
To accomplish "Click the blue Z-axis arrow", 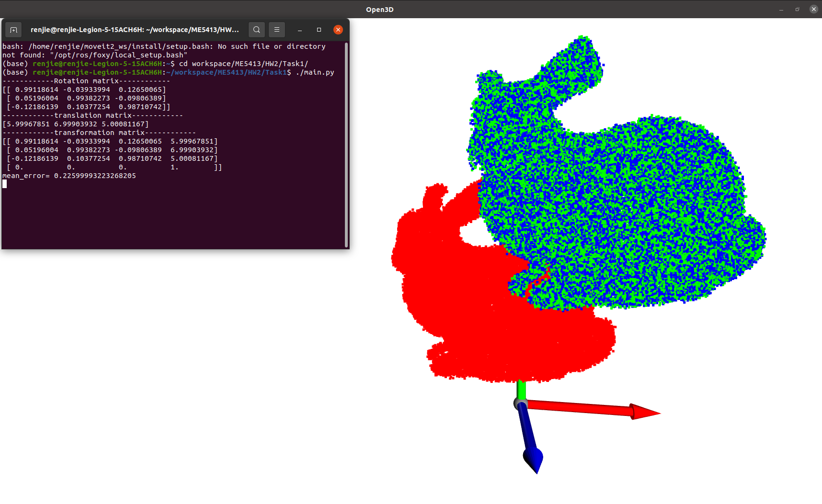I will click(530, 438).
